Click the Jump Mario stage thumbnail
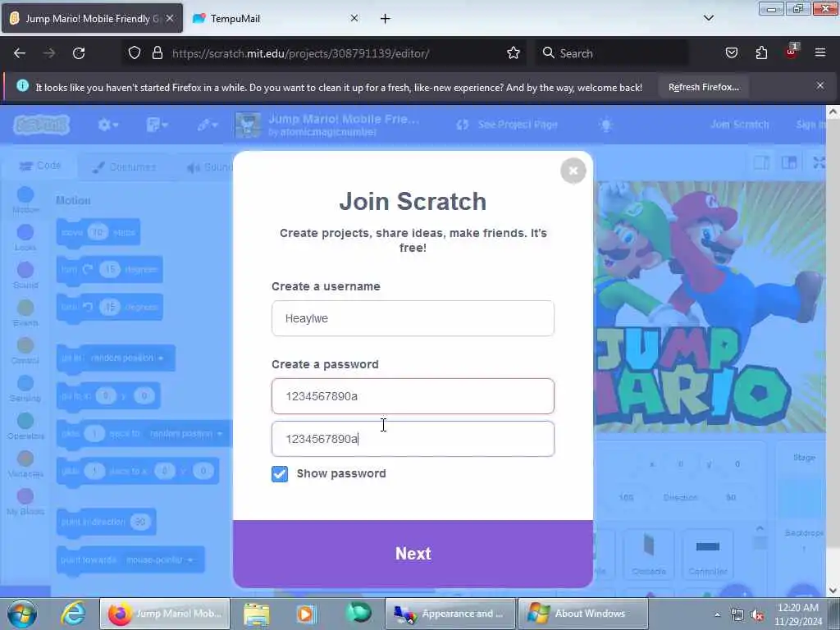This screenshot has height=630, width=840. click(248, 125)
